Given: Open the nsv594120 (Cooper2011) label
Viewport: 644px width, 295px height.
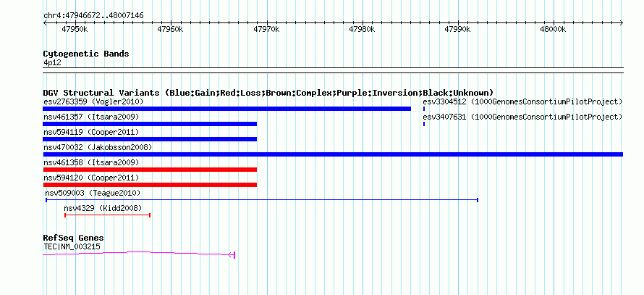Looking at the screenshot, I should [x=91, y=178].
